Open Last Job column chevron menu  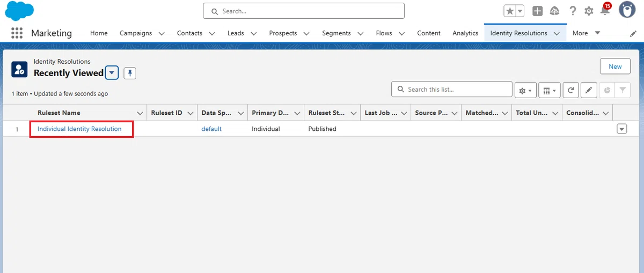click(404, 113)
